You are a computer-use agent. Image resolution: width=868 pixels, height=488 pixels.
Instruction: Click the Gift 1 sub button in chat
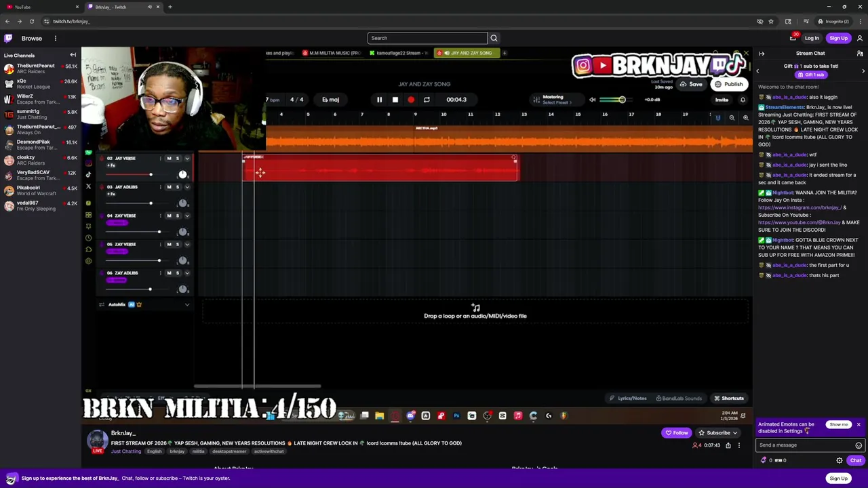tap(810, 75)
